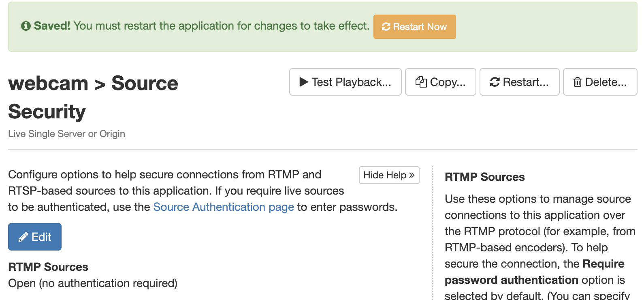Click the pencil icon on the Edit button

point(23,237)
